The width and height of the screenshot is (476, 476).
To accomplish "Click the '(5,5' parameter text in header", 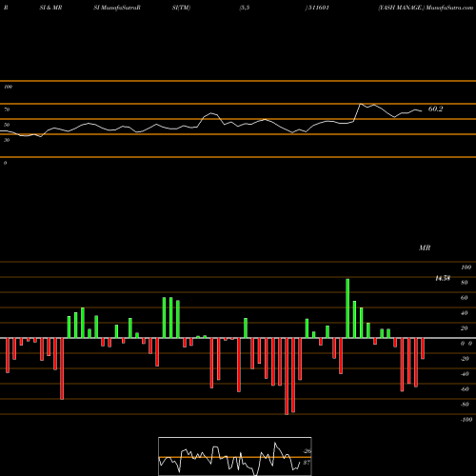I will tap(245, 8).
